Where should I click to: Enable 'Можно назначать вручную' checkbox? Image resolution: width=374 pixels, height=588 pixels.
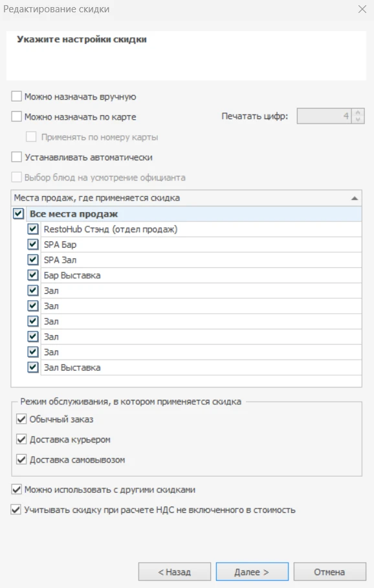pos(17,96)
